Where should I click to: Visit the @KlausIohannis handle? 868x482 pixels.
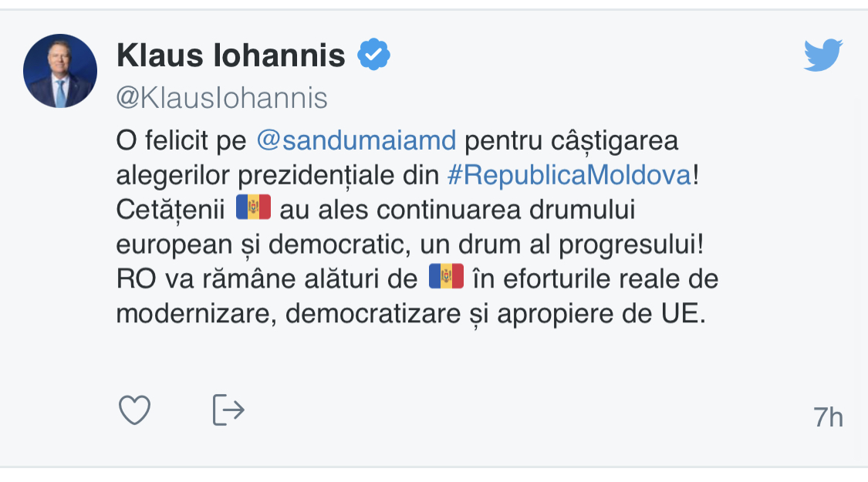pos(221,99)
